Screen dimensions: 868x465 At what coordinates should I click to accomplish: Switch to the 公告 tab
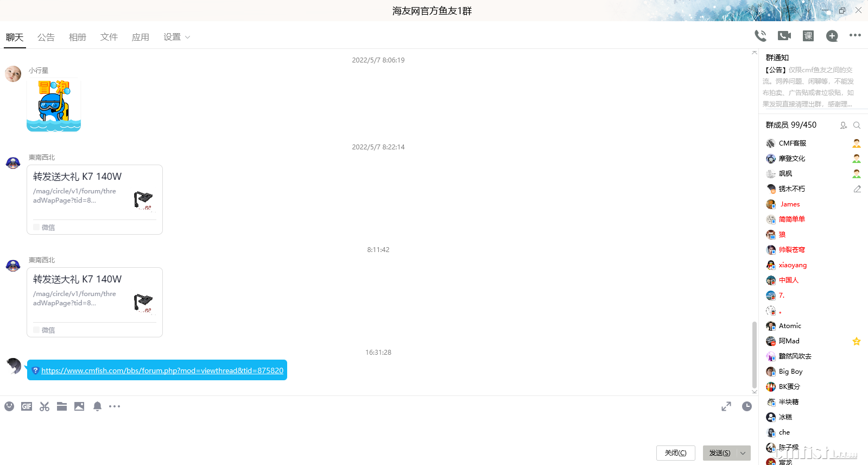[46, 37]
